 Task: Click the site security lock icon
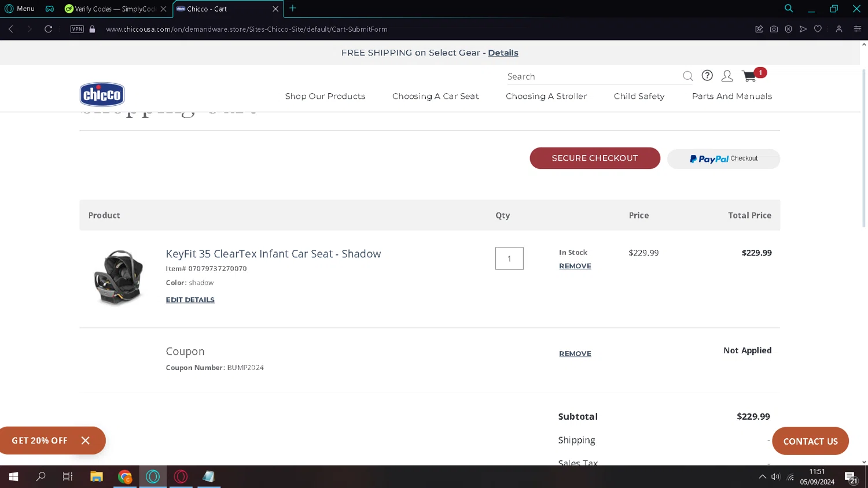click(x=92, y=29)
